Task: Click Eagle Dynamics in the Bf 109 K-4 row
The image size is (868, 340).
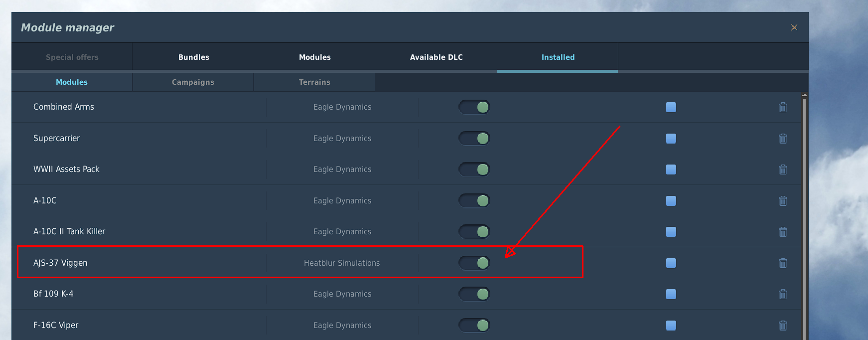Action: coord(342,294)
